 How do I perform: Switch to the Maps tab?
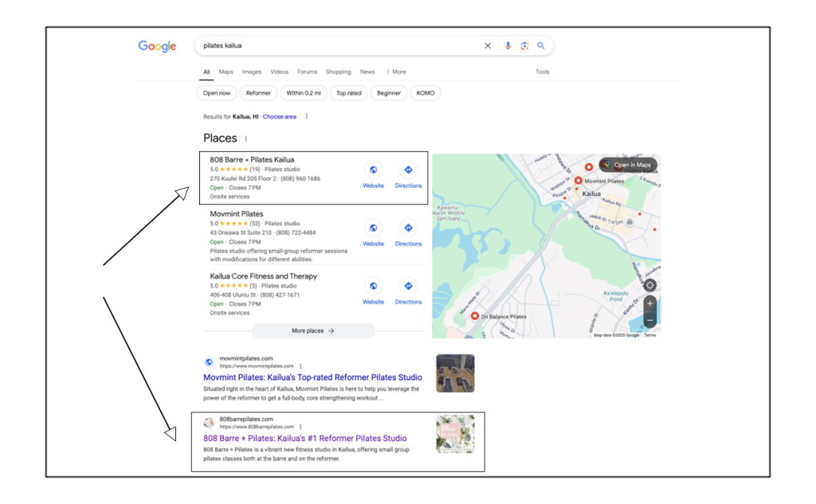226,72
